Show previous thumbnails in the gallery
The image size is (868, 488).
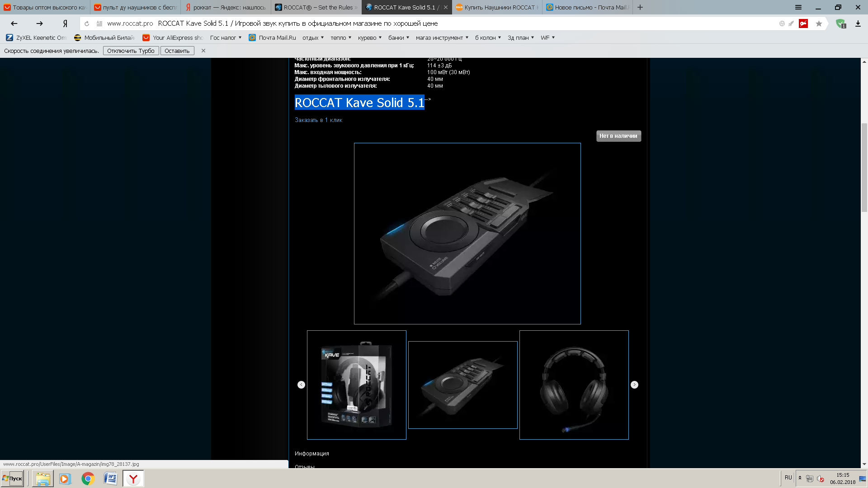[301, 385]
